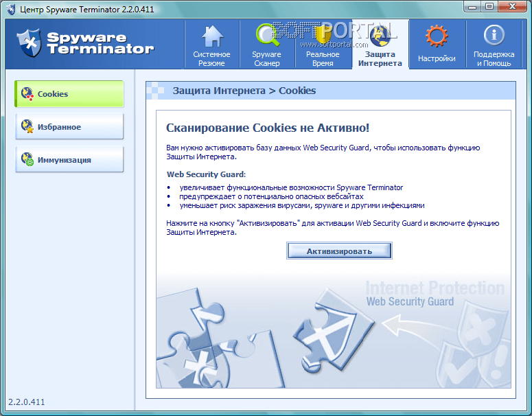Open the Иммунизация sidebar section

click(x=69, y=159)
